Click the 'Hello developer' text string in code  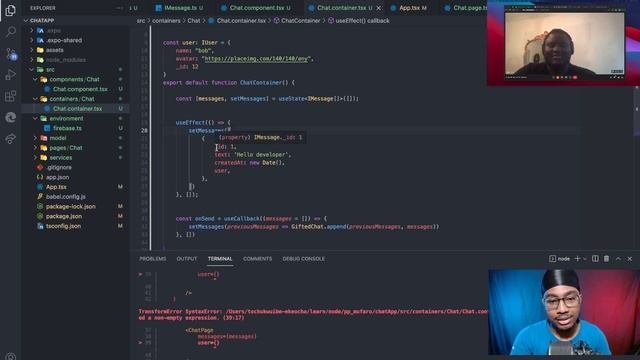click(262, 155)
